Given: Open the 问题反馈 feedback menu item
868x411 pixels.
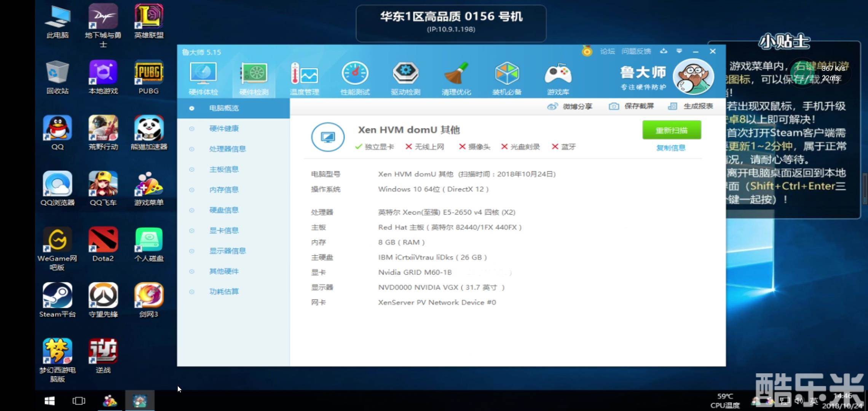Looking at the screenshot, I should (636, 51).
